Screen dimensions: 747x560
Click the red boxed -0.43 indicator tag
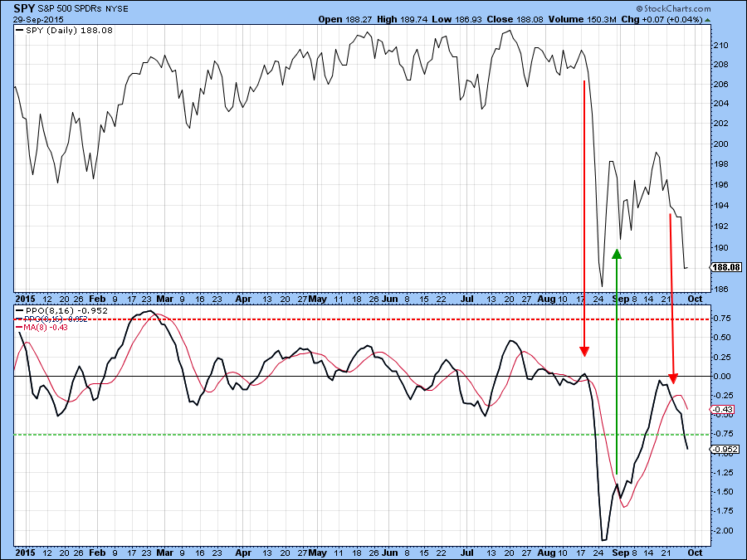[x=723, y=410]
